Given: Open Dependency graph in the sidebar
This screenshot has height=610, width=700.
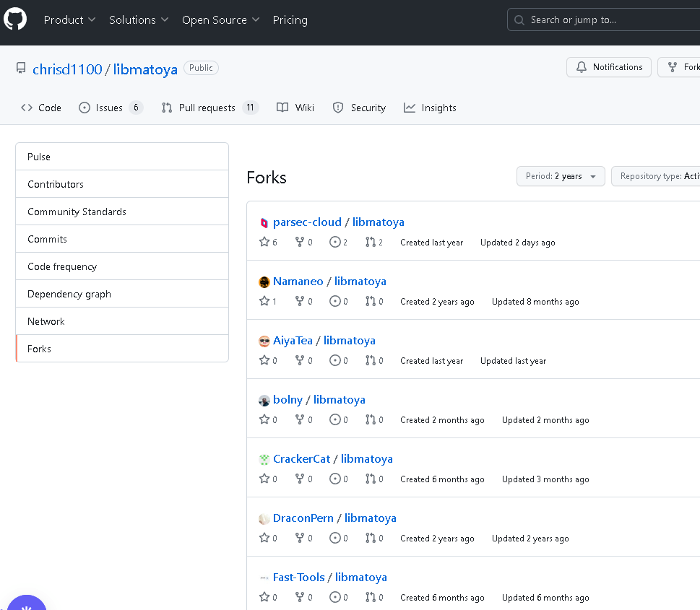Looking at the screenshot, I should [122, 294].
